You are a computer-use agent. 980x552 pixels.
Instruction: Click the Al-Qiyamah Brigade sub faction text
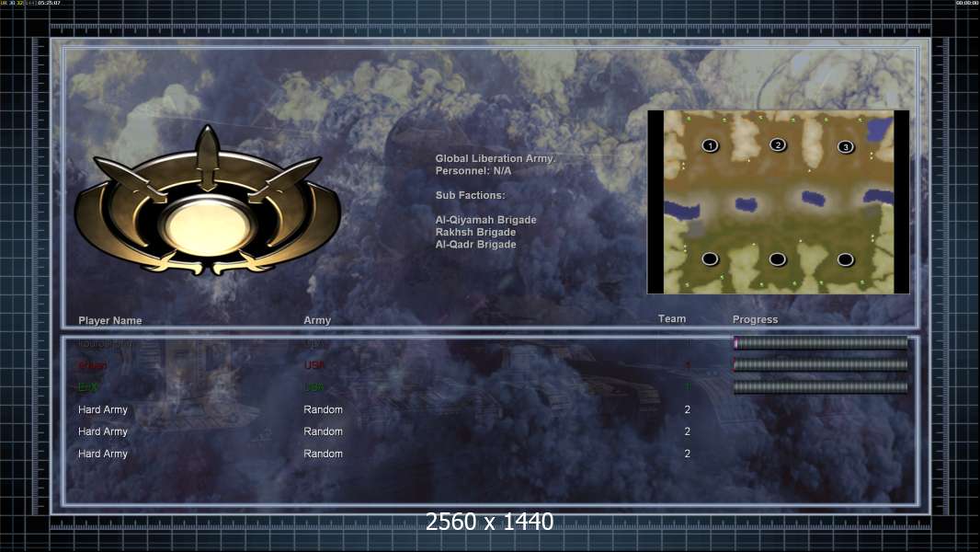pos(485,220)
